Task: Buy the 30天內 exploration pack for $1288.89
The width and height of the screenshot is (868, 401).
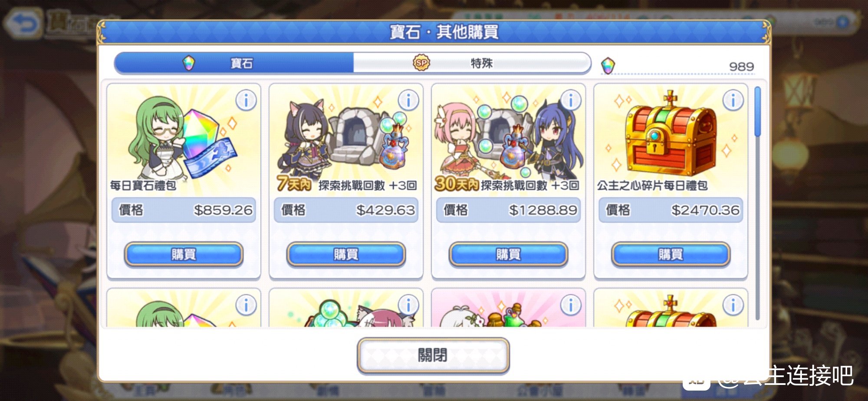Action: pos(508,254)
